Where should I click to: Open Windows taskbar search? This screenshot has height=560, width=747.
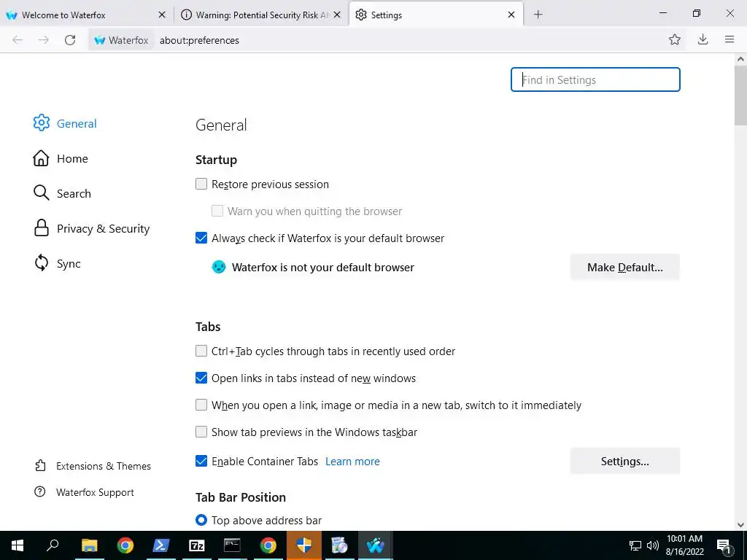click(x=53, y=545)
